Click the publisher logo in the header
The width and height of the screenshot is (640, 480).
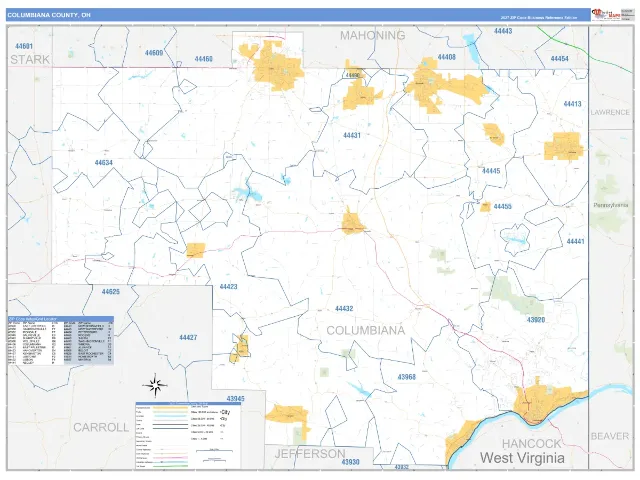pos(606,15)
